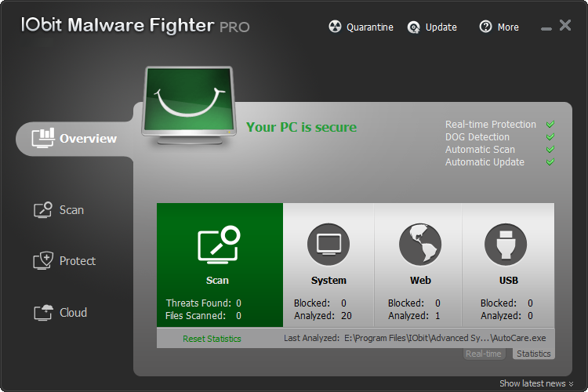Switch to the Statistics view tab

click(x=533, y=354)
